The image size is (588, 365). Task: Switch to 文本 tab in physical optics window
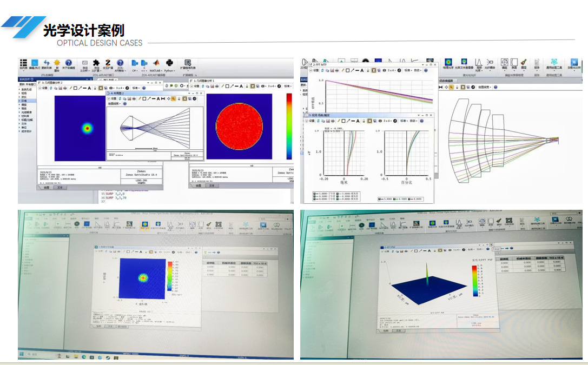pos(110,326)
